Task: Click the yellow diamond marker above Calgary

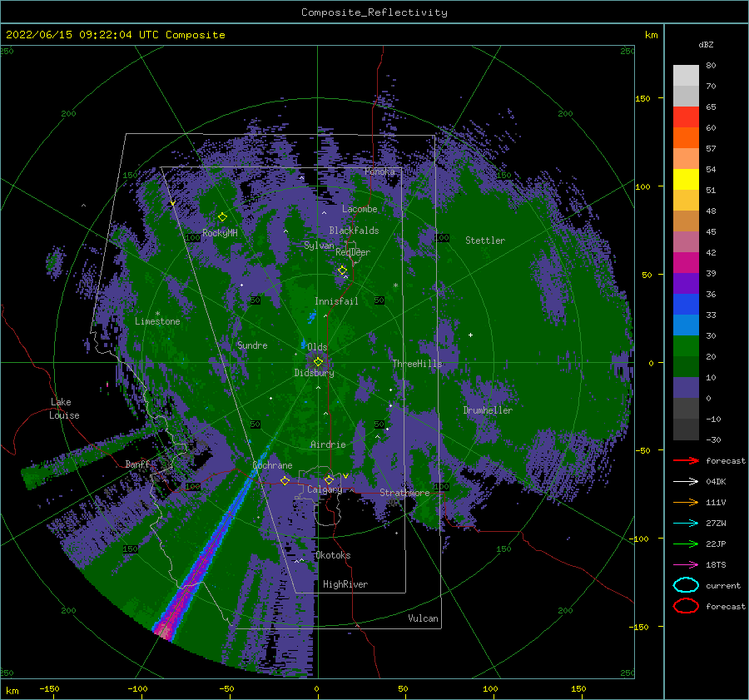Action: [329, 479]
